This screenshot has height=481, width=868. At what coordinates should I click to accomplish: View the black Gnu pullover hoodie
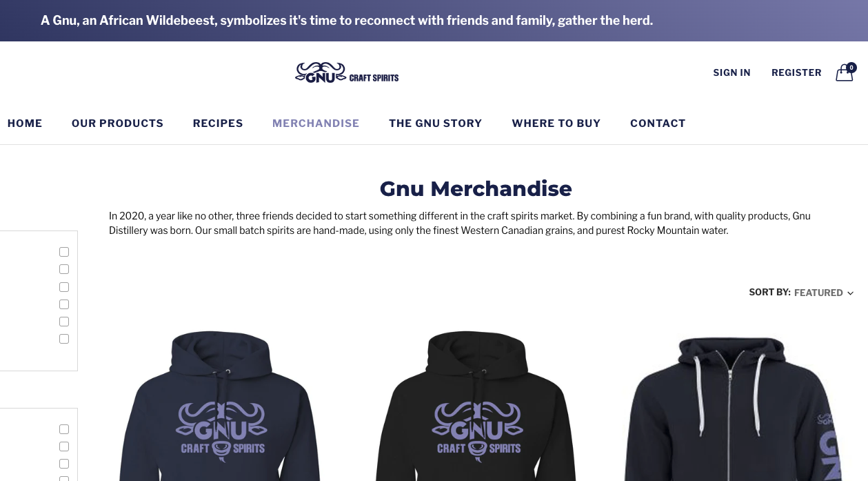(x=476, y=406)
